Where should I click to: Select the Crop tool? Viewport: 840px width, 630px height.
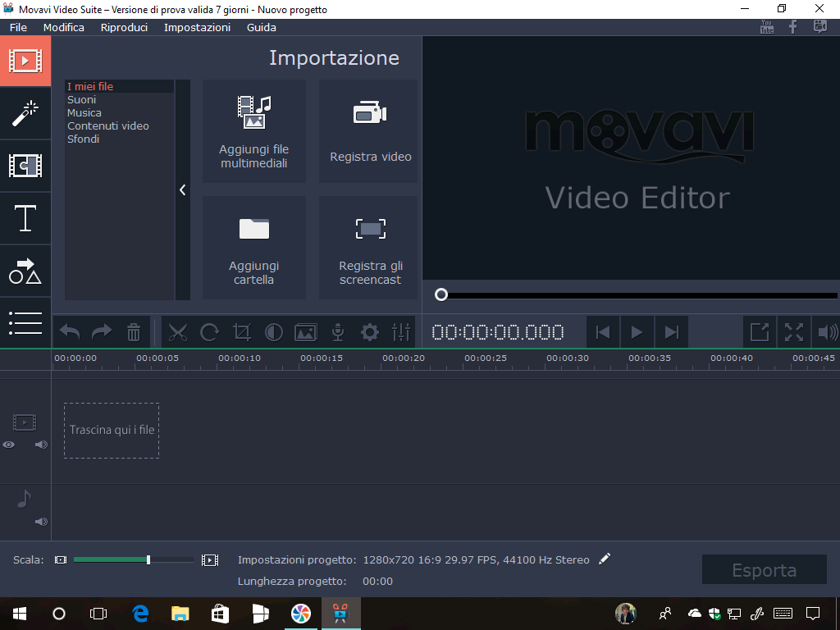coord(242,333)
